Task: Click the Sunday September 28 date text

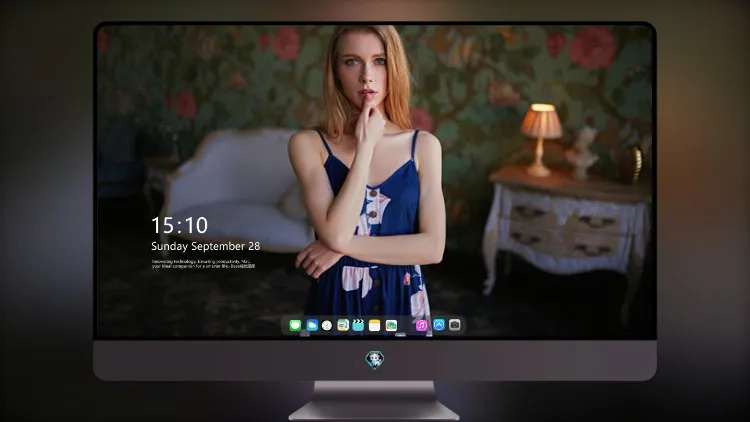Action: [206, 246]
